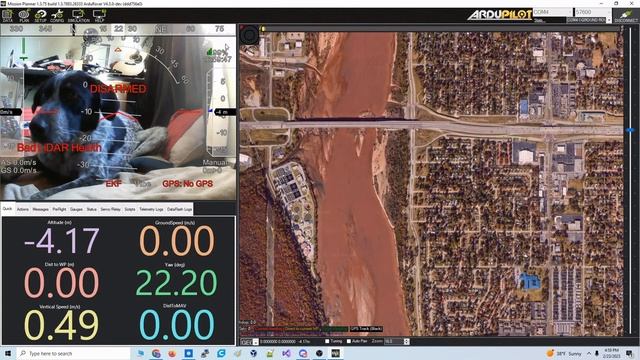Open the COM4 GROUND ROVER vehicle dropdown
This screenshot has width=640, height=360.
click(x=589, y=20)
